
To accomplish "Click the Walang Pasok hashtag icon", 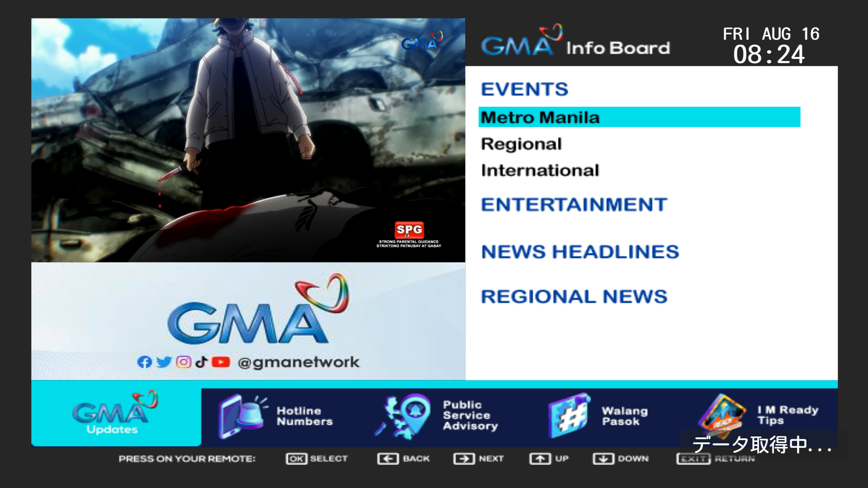I will (569, 416).
